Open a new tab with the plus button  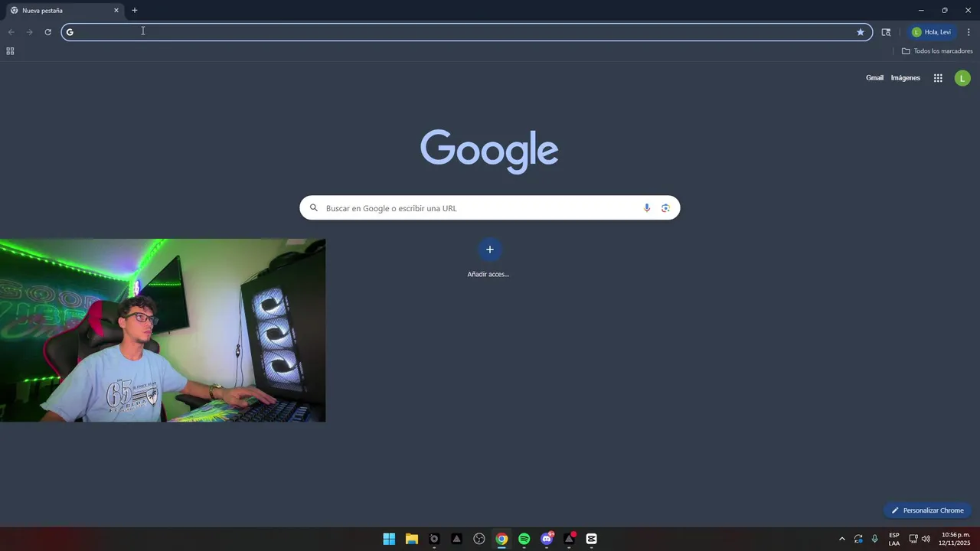pyautogui.click(x=135, y=11)
